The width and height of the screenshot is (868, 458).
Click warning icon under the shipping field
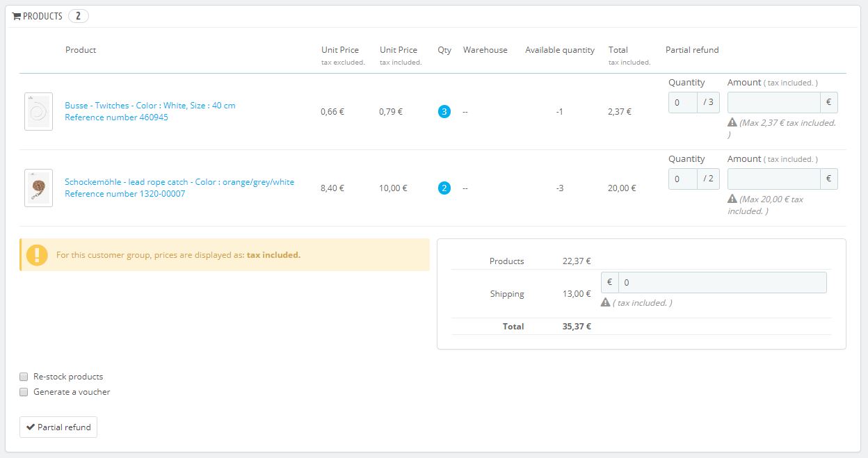coord(606,302)
